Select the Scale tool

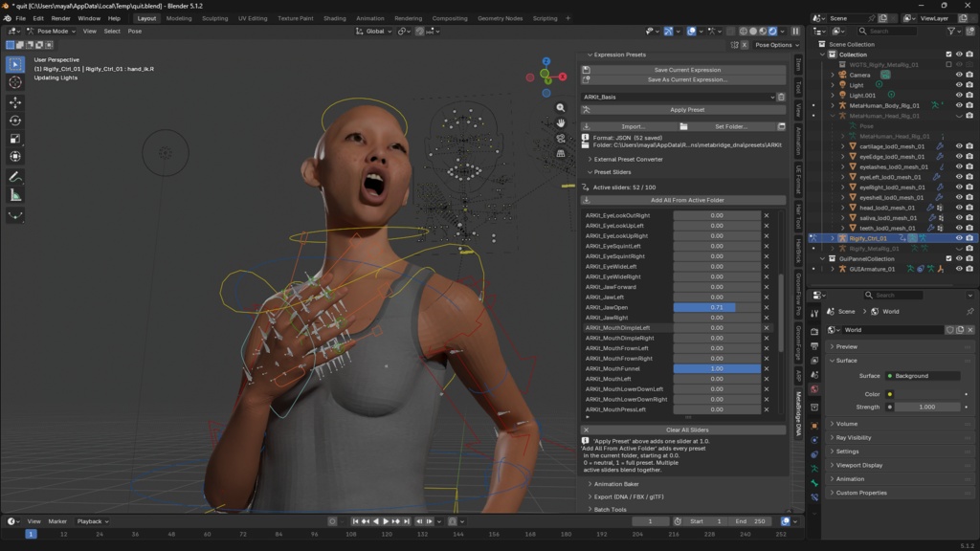coord(15,139)
